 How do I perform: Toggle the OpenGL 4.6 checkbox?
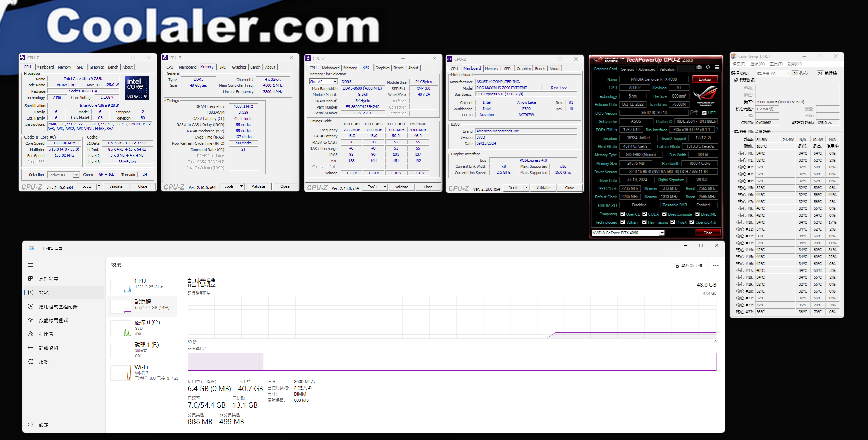pos(692,222)
